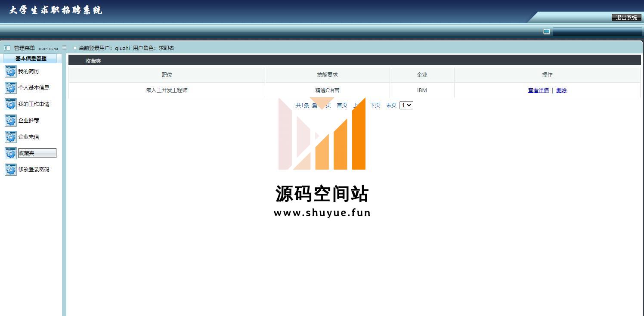
Task: Go to 末页 last page
Action: [x=391, y=105]
